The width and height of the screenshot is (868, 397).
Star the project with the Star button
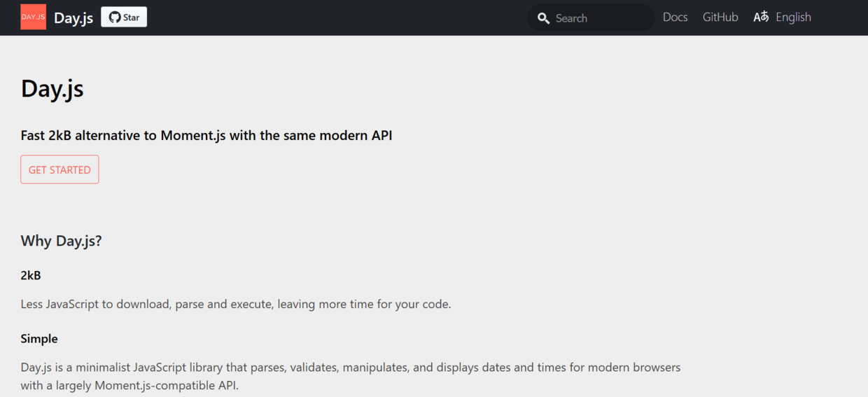click(x=124, y=18)
